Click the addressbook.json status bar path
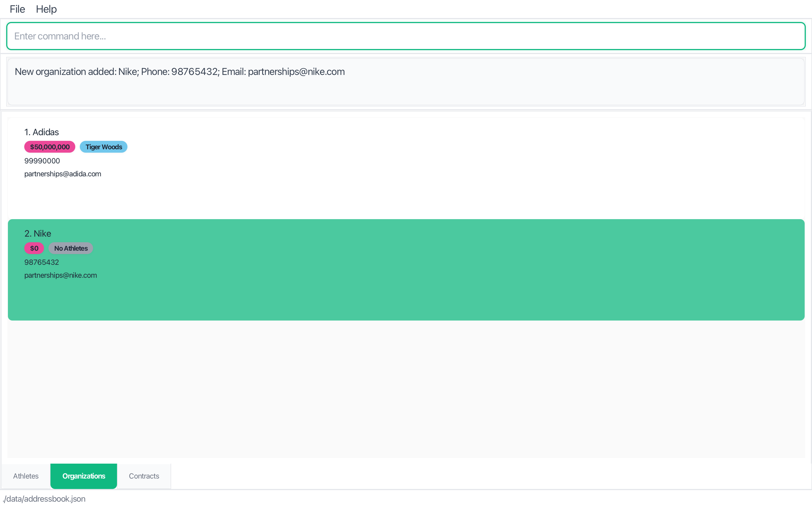This screenshot has width=812, height=507. click(x=44, y=499)
